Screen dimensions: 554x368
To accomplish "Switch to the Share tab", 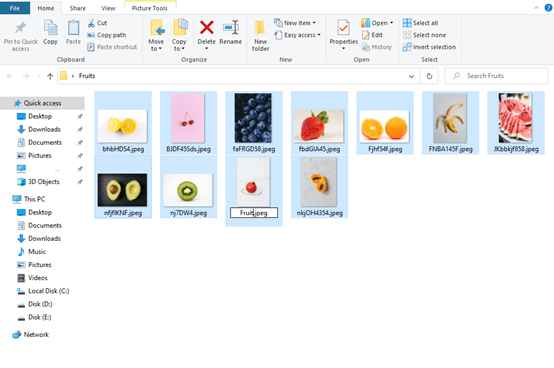I will click(x=77, y=8).
